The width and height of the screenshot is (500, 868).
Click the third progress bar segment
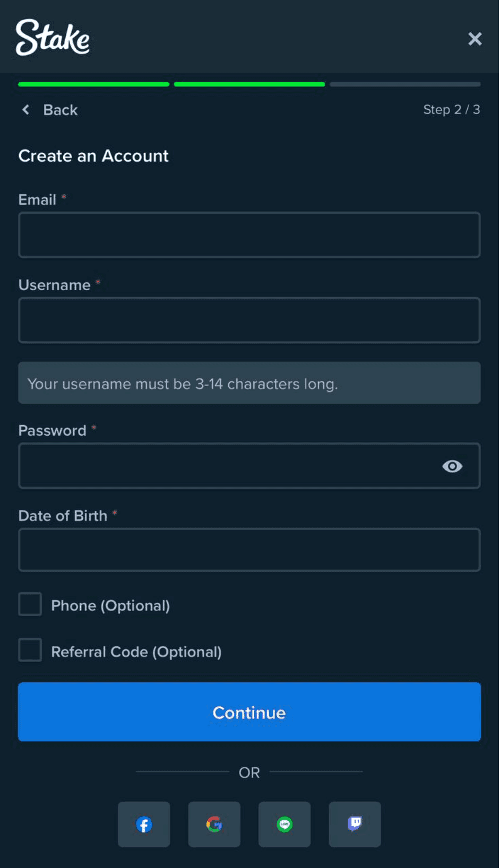point(404,84)
